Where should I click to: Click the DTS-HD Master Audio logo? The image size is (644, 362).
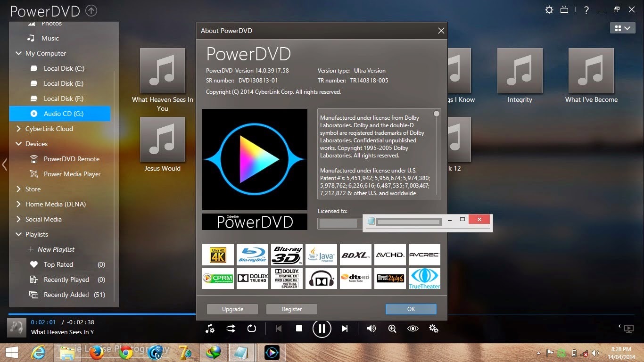coord(355,278)
